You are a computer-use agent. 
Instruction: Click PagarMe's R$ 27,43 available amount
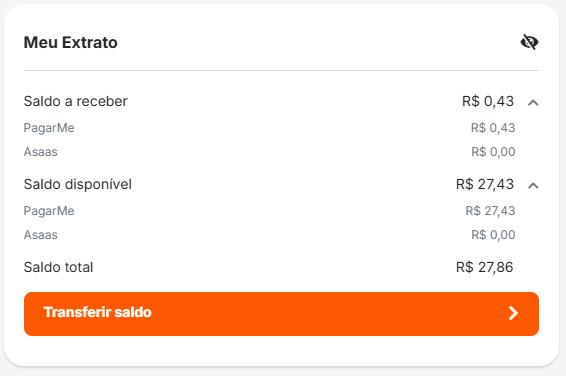(490, 211)
